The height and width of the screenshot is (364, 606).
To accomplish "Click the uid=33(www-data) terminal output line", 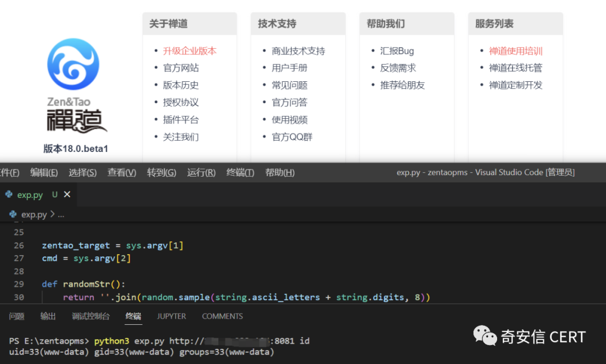I will click(141, 352).
